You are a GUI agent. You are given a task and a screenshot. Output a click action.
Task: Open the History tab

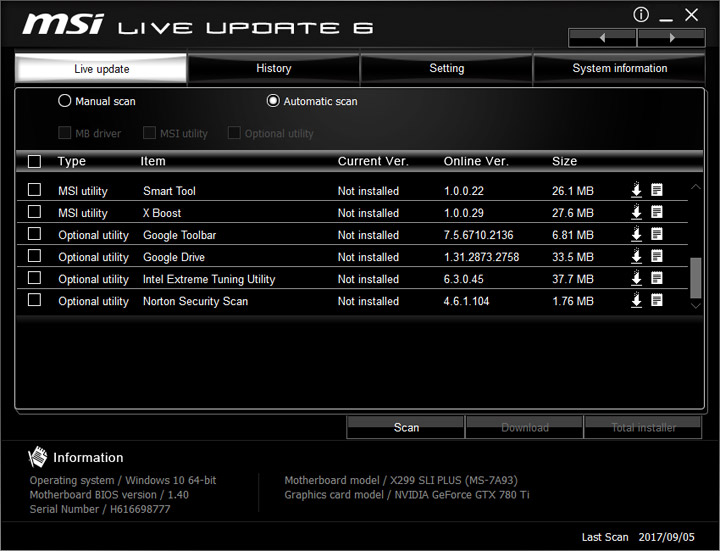tap(274, 68)
